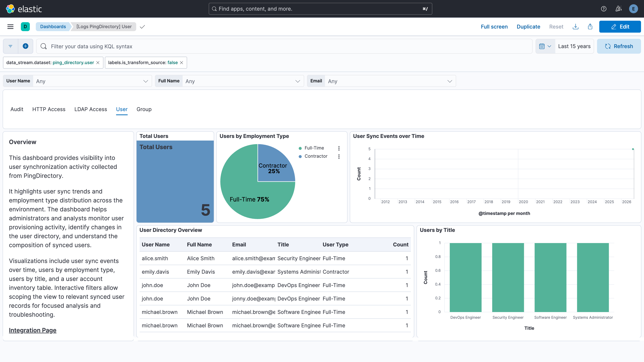This screenshot has width=644, height=362.
Task: Click the labels.is_transform_source filter pill text
Action: [x=143, y=62]
